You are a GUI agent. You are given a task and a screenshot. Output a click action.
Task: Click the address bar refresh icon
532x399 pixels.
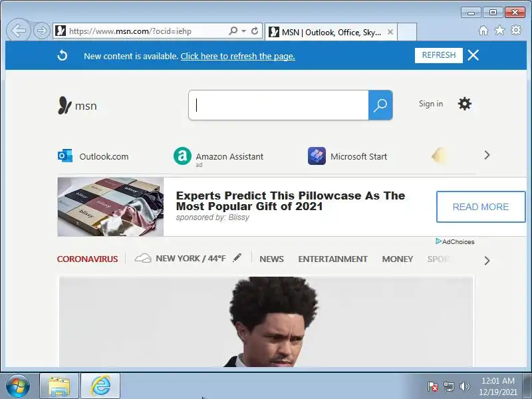(x=255, y=31)
